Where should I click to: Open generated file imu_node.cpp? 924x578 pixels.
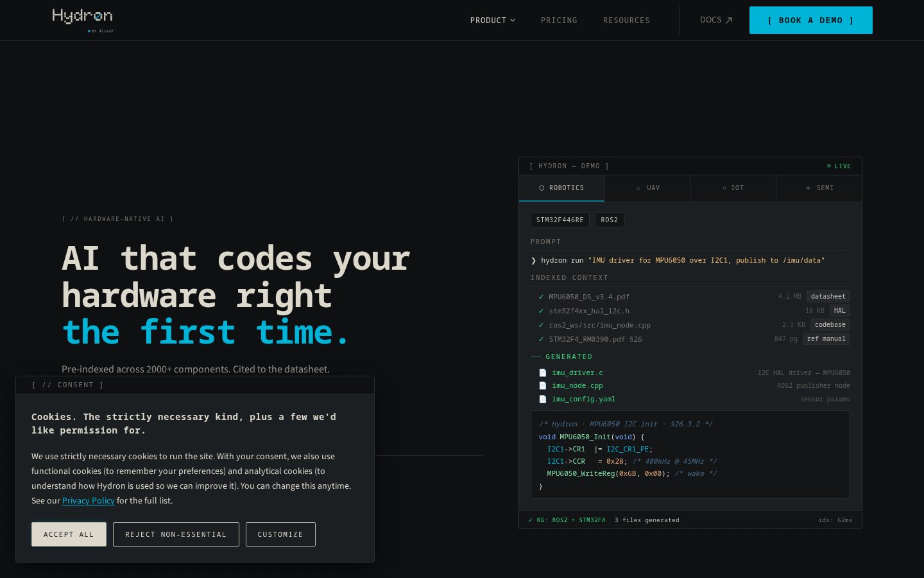tap(577, 385)
